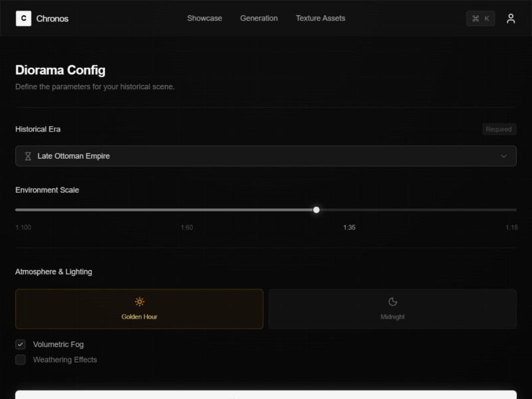Disable the Volumetric Fog label option

click(59, 344)
